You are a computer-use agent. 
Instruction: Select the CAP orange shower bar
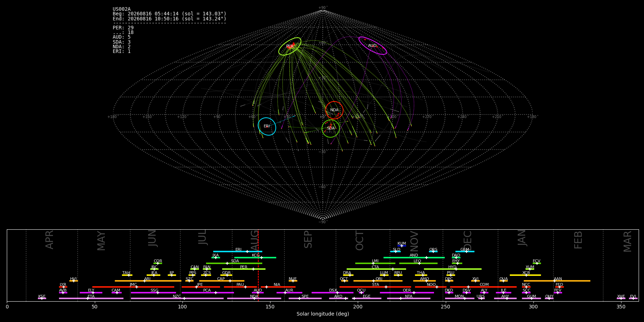tap(222, 281)
